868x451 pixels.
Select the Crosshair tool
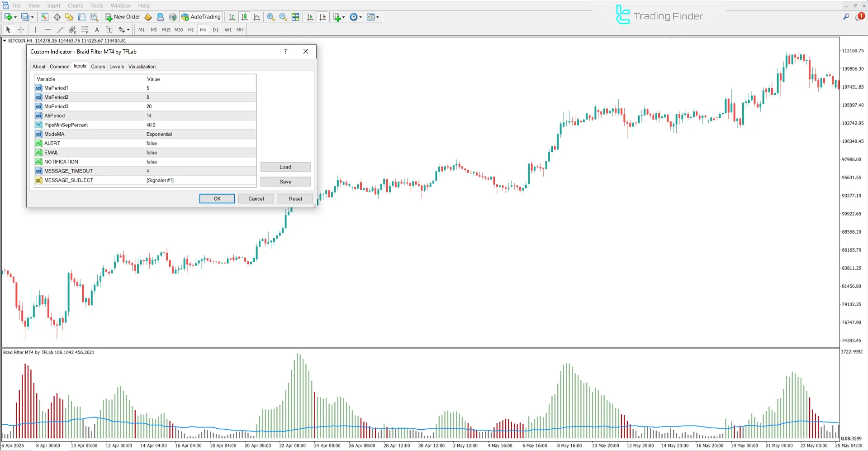(x=21, y=29)
